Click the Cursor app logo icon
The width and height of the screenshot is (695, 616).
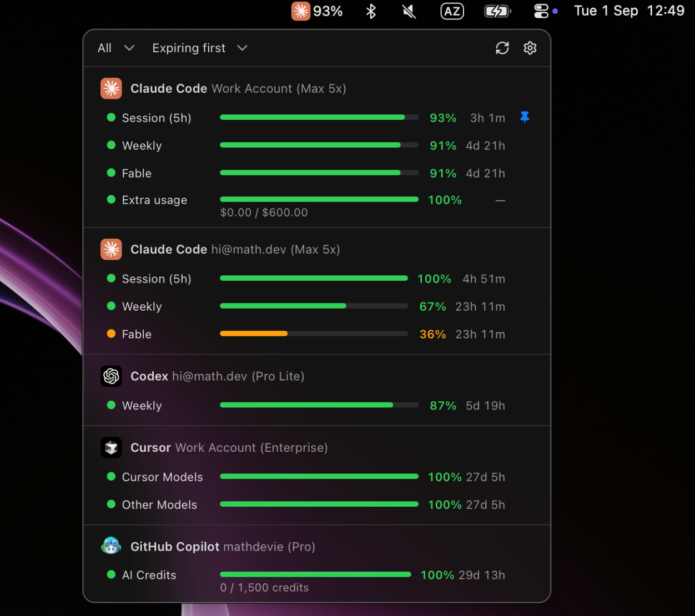click(x=111, y=447)
